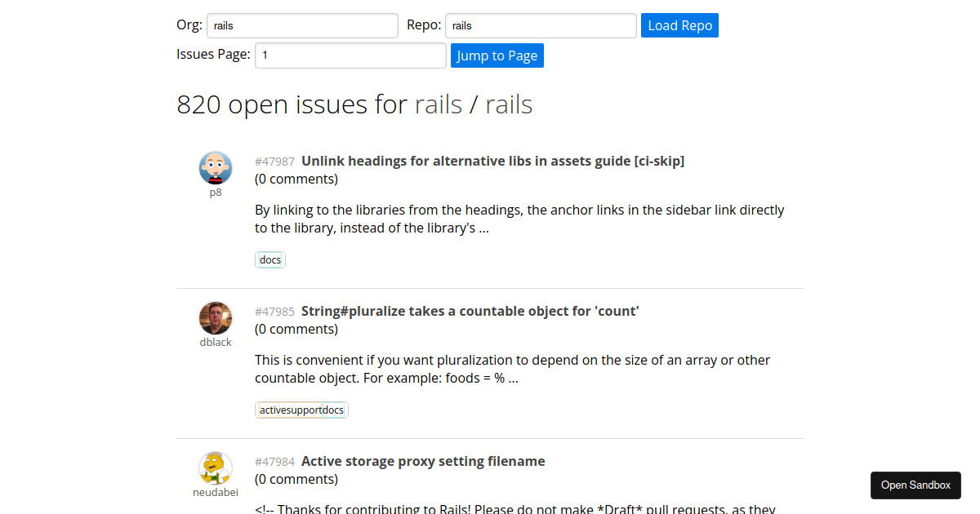Open issue #47985 about String#pluralize

click(470, 311)
